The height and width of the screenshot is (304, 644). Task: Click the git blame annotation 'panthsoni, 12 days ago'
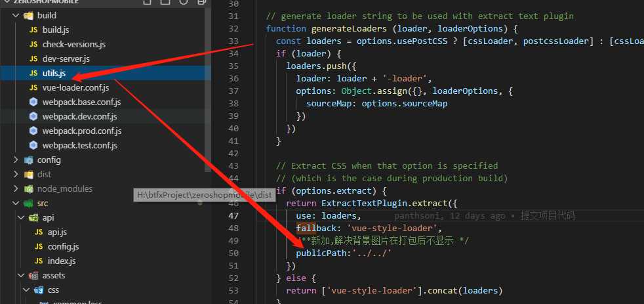tap(449, 215)
